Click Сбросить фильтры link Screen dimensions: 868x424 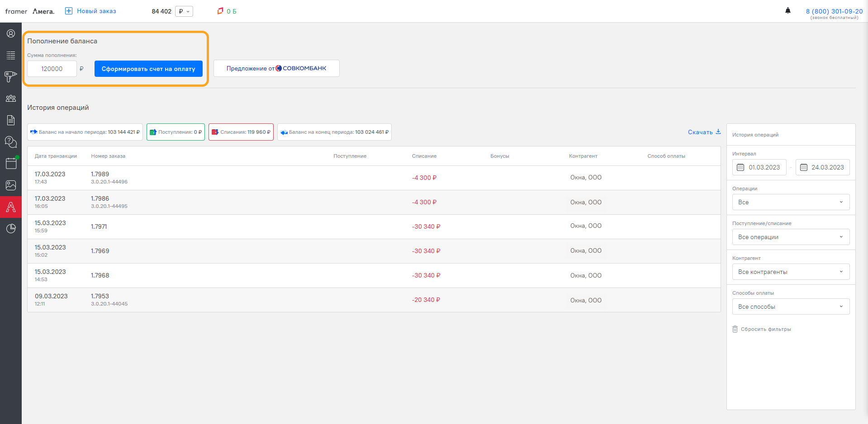pyautogui.click(x=766, y=329)
